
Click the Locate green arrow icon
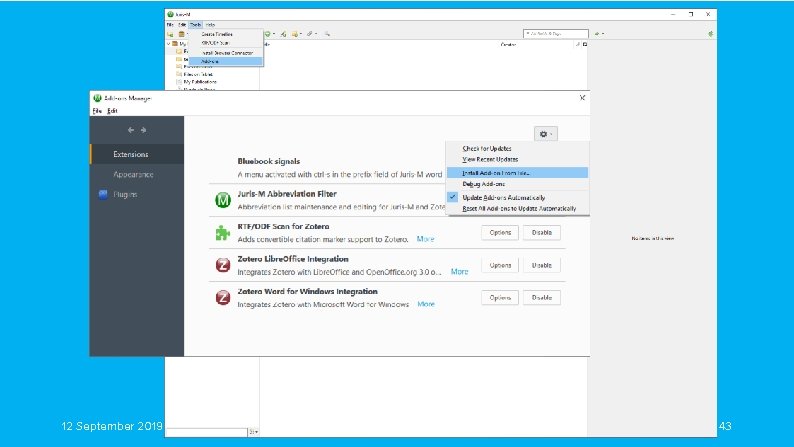(598, 34)
